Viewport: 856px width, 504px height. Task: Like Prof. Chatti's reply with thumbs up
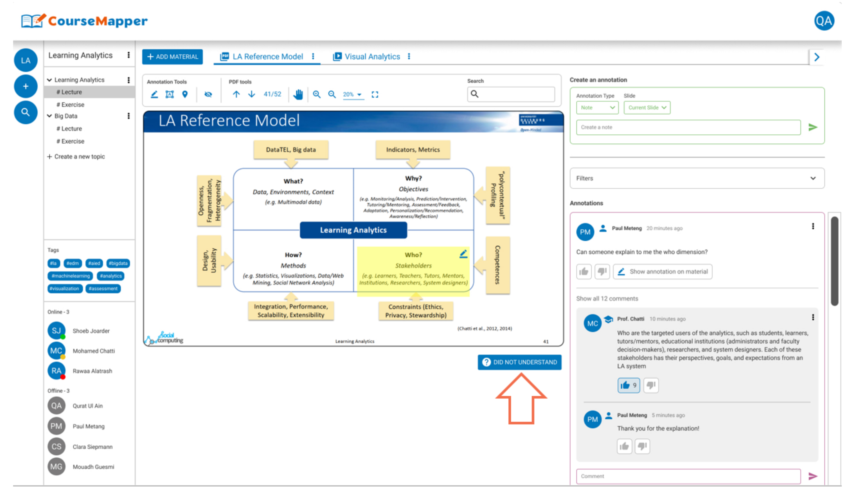(x=628, y=385)
